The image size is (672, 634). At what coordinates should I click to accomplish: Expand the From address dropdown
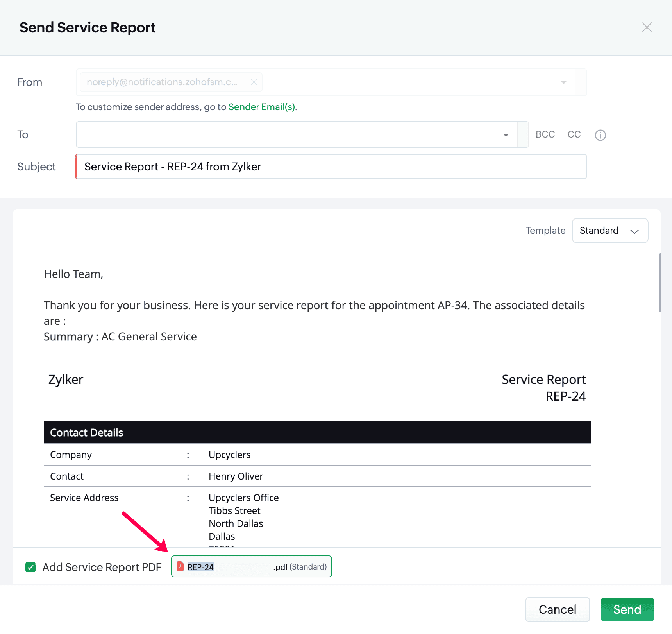click(563, 82)
